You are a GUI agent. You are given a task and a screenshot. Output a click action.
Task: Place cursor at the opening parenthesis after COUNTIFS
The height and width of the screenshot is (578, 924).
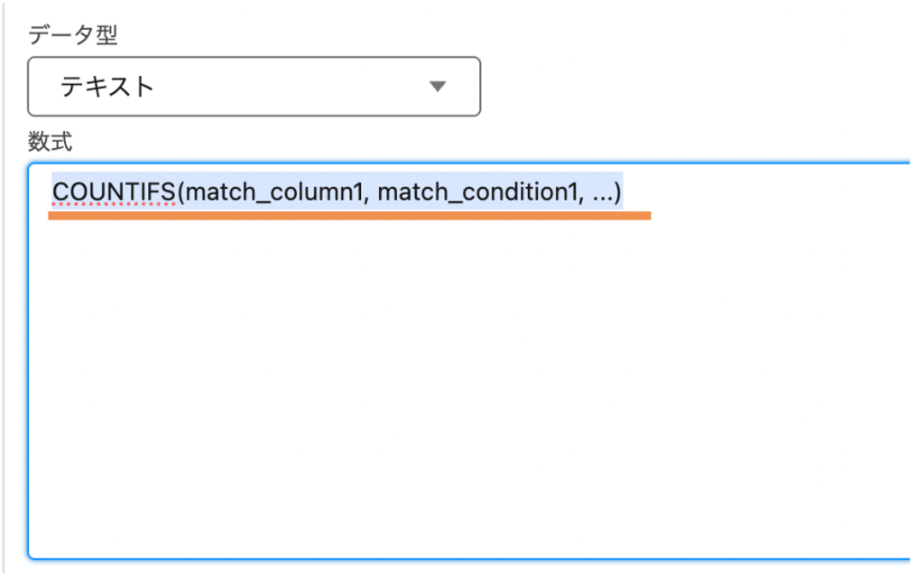pos(180,192)
